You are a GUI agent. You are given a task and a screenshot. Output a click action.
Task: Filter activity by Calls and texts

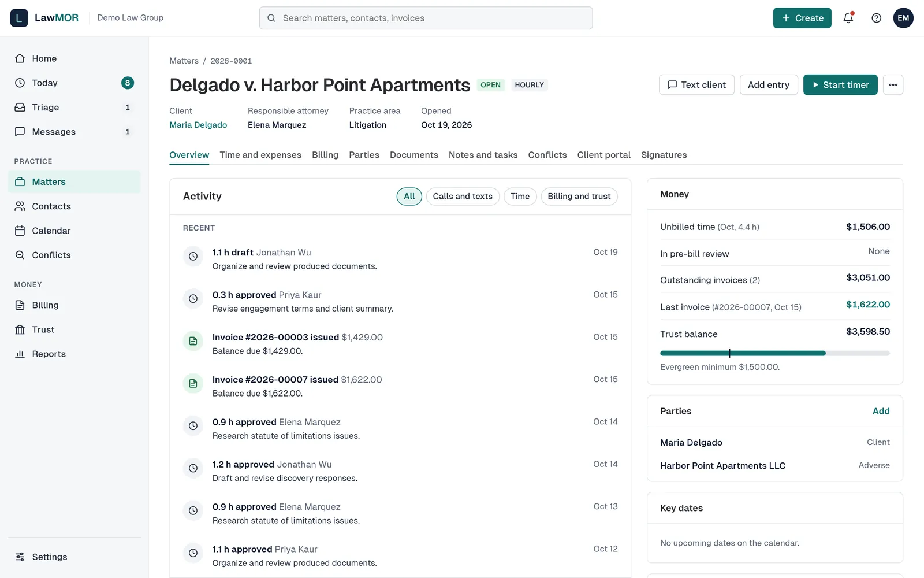point(463,197)
